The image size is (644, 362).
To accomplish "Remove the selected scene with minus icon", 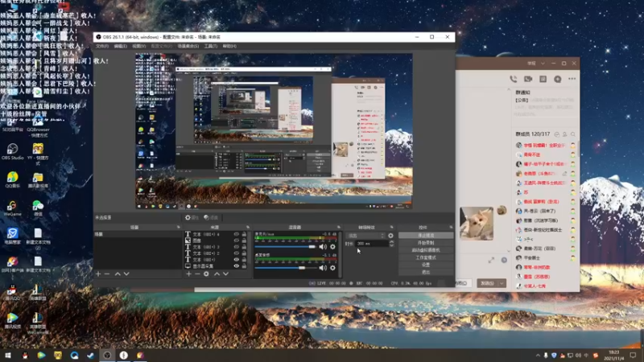I will 107,274.
